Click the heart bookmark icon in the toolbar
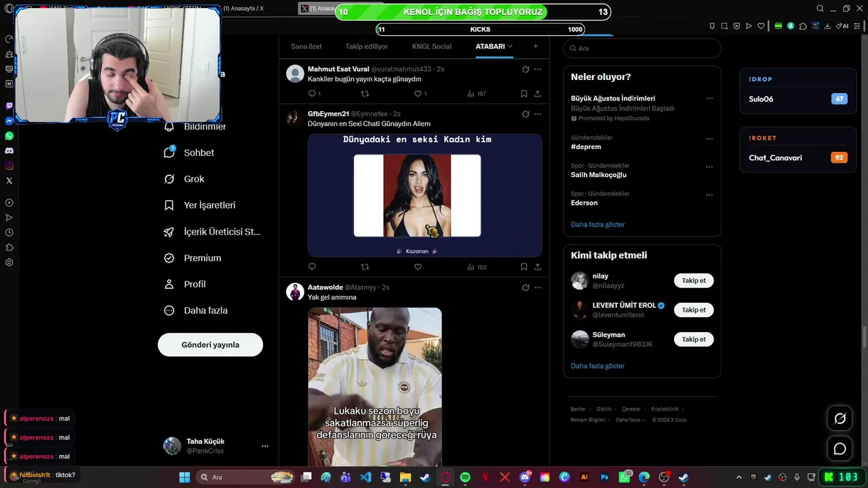Viewport: 868px width, 488px height. [761, 26]
